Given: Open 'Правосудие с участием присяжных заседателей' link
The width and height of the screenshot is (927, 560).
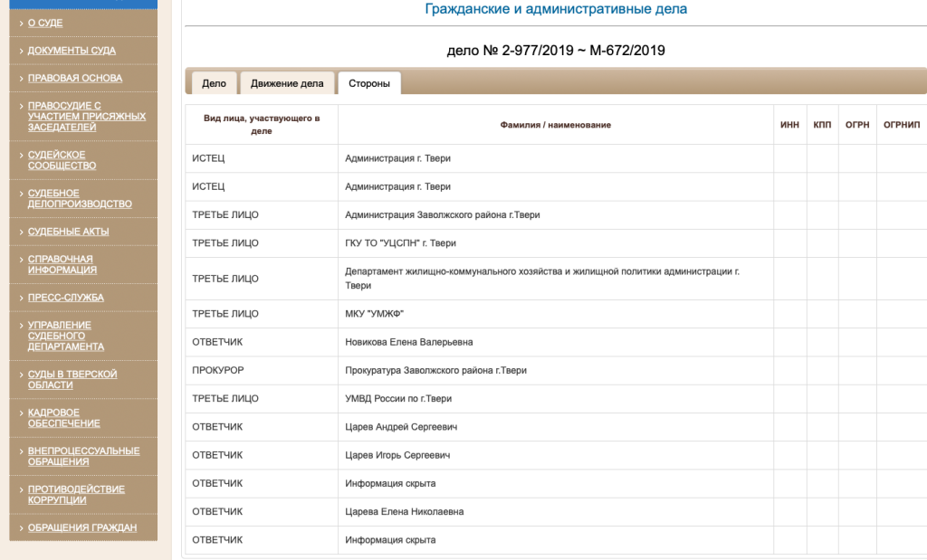Looking at the screenshot, I should (x=86, y=116).
